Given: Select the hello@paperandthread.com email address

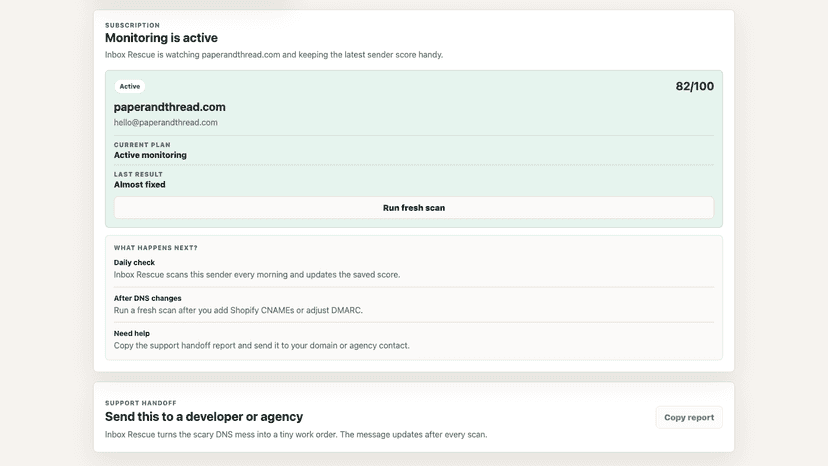Looking at the screenshot, I should [165, 123].
